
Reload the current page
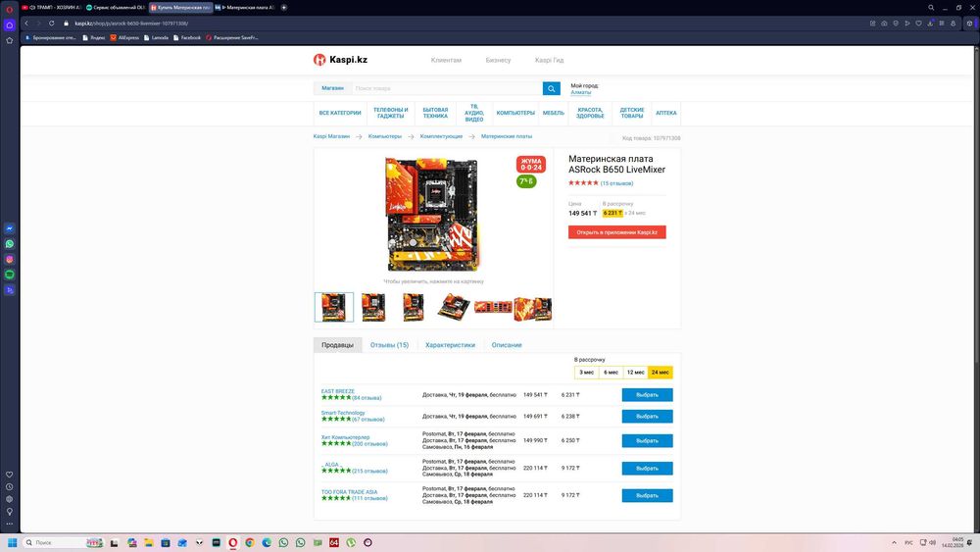pyautogui.click(x=51, y=24)
